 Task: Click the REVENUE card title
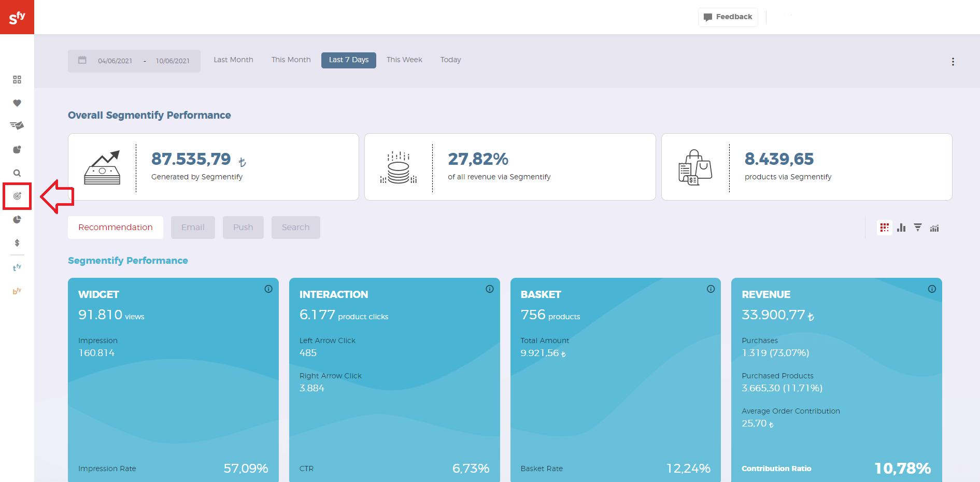coord(766,294)
